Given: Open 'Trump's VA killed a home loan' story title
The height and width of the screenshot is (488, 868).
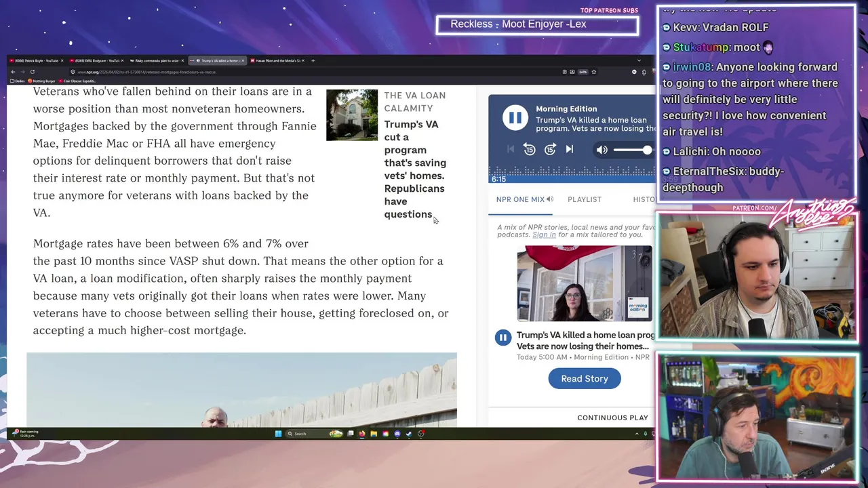Looking at the screenshot, I should click(585, 340).
